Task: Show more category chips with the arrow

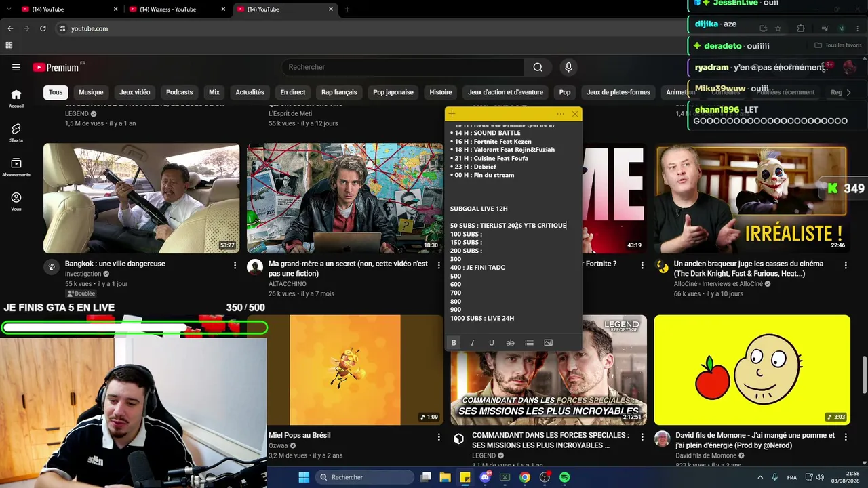Action: point(848,92)
